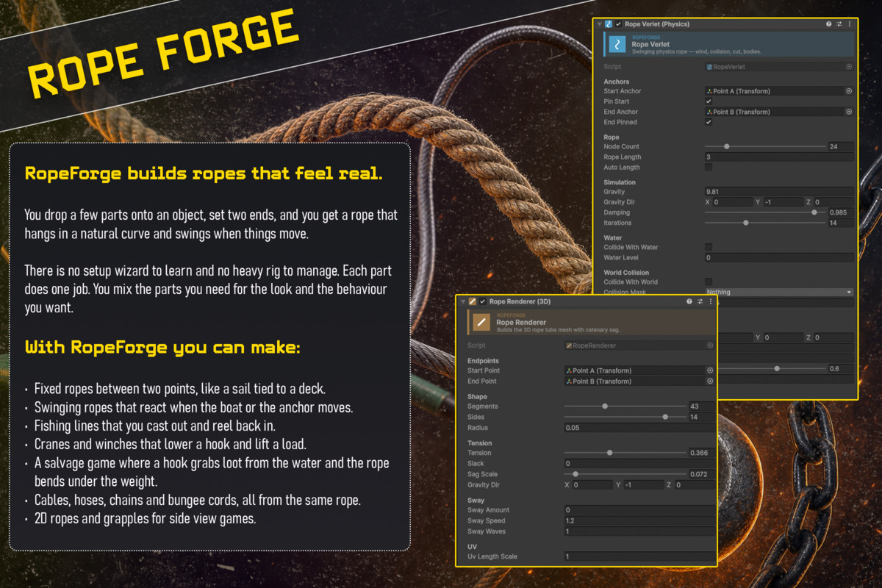The width and height of the screenshot is (882, 588).
Task: Click the small icon inside RopeVerlet script field
Action: (709, 67)
